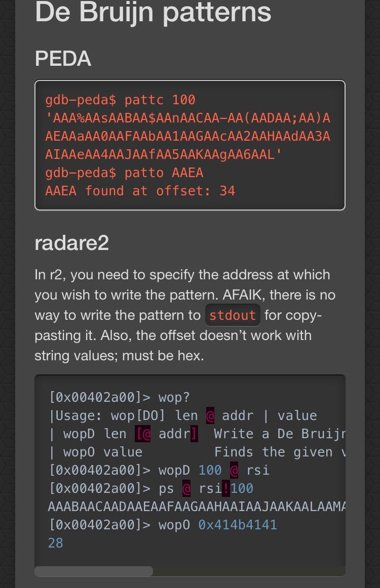380x588 pixels.
Task: Click 'AAEA found at offset: 34' output
Action: 140,191
